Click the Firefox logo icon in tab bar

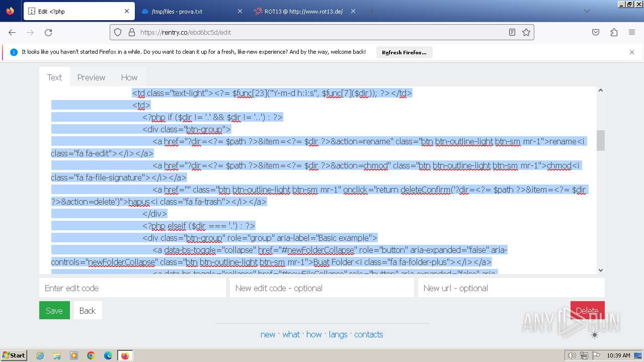point(10,11)
